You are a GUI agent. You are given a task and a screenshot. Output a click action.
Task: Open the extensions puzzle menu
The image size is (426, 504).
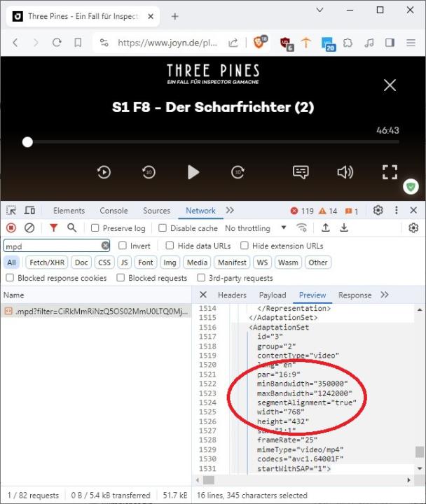(x=348, y=43)
